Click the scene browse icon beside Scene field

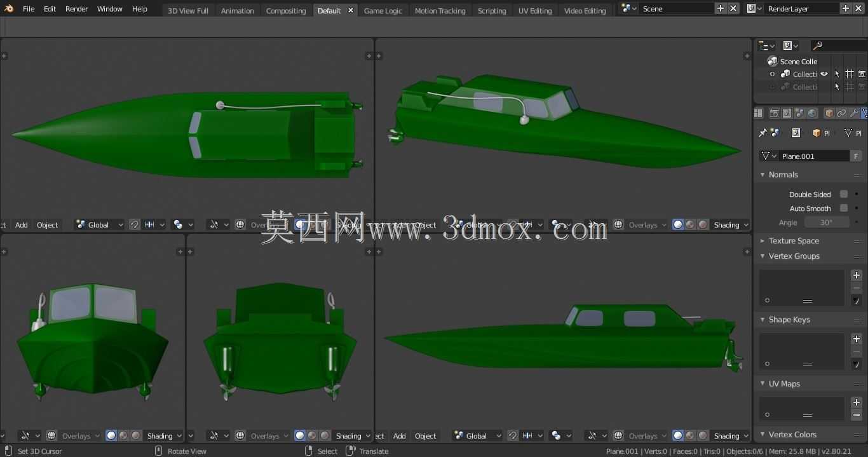pos(629,9)
